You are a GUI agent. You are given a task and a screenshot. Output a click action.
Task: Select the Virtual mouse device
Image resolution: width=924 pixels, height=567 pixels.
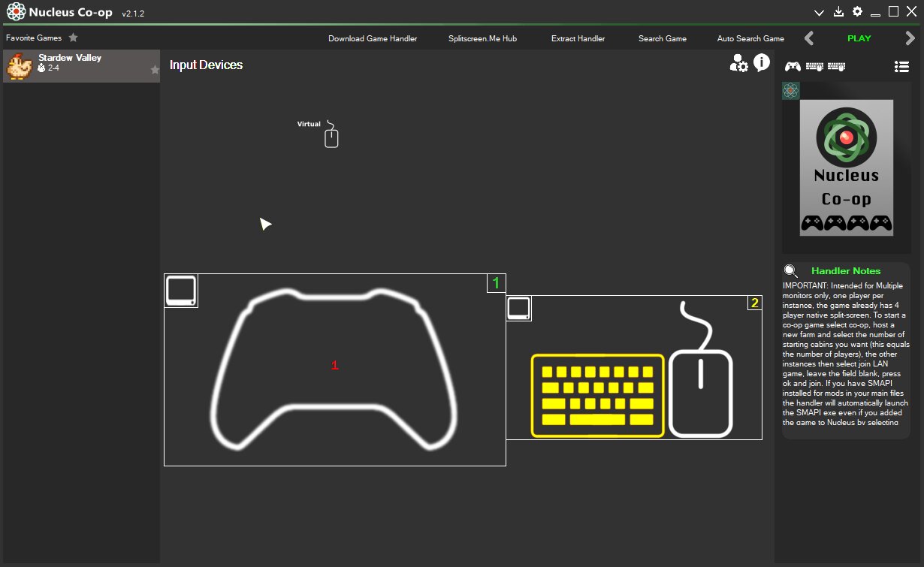point(331,134)
